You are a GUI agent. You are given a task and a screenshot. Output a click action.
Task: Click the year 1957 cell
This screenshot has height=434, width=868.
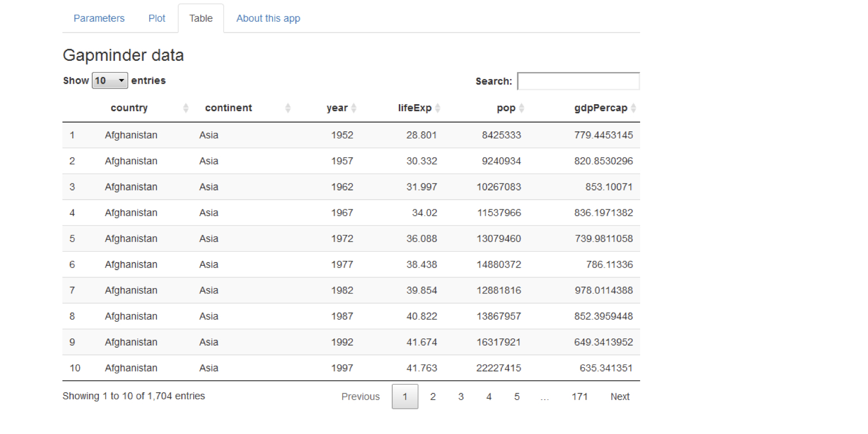click(x=342, y=161)
